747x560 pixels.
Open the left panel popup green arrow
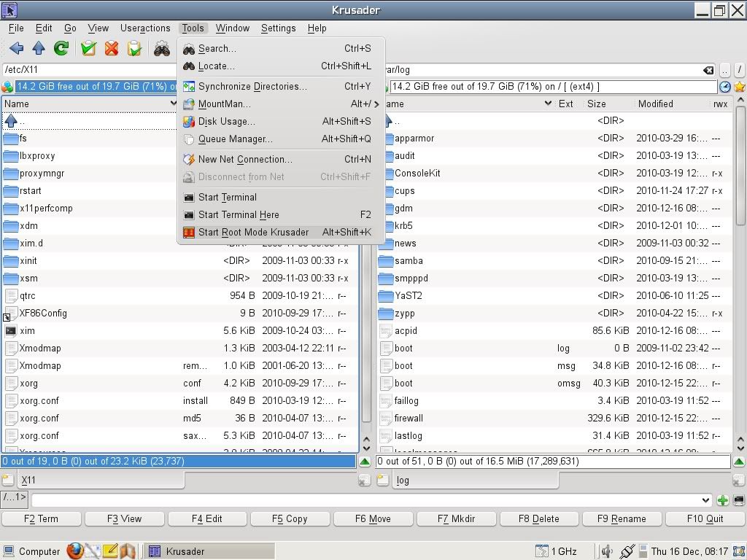[365, 461]
